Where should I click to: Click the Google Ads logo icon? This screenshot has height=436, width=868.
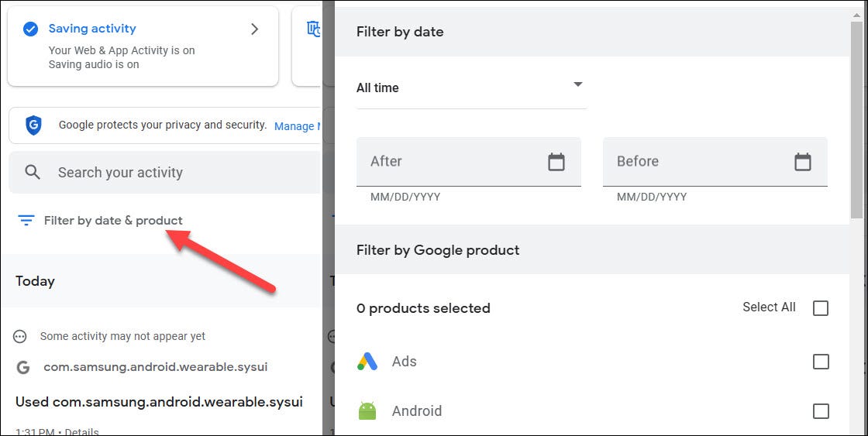(367, 362)
